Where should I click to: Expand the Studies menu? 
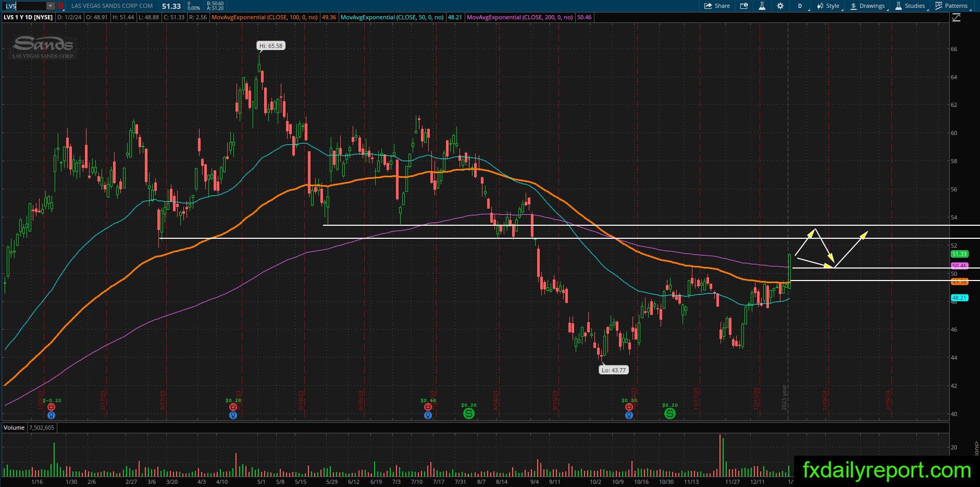coord(910,6)
